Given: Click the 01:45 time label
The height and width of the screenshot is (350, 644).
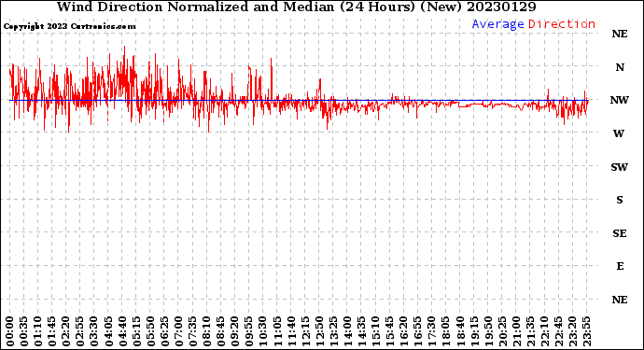Looking at the screenshot, I should pyautogui.click(x=52, y=331).
